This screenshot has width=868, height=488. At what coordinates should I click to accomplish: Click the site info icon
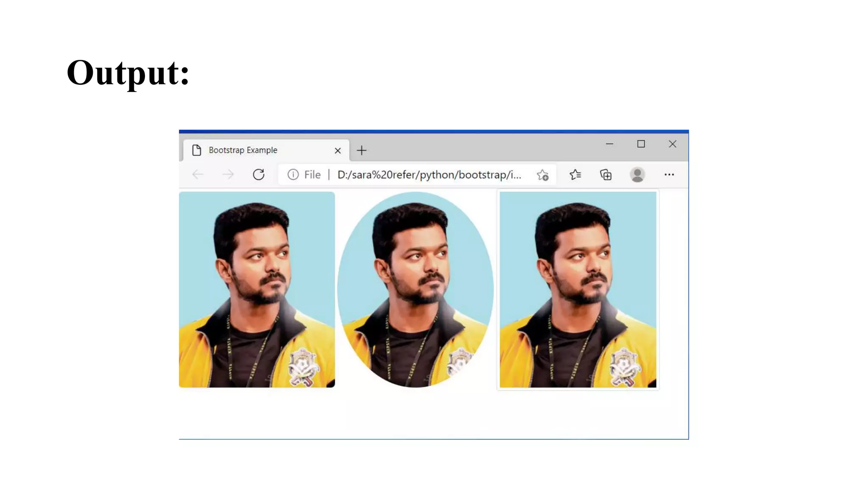293,175
